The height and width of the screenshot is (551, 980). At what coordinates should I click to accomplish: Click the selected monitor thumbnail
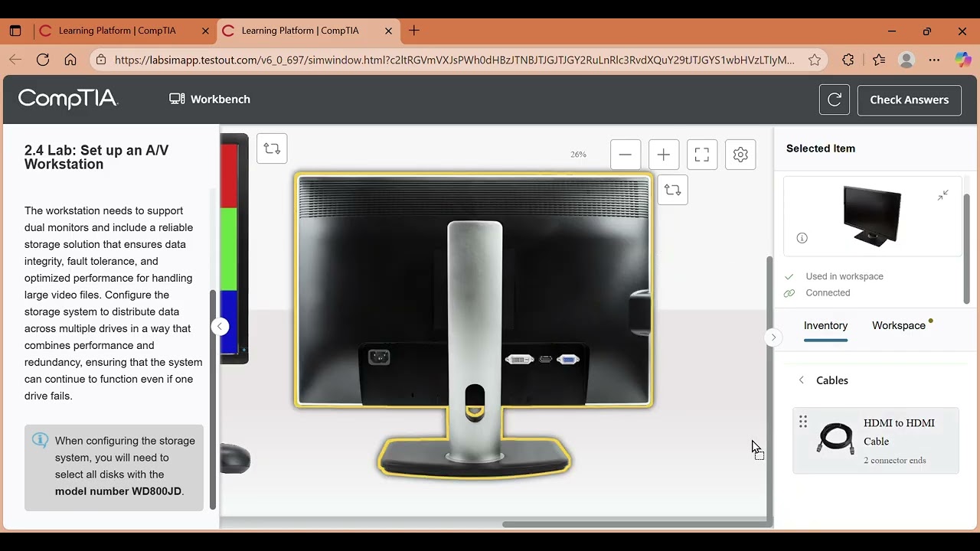[872, 215]
